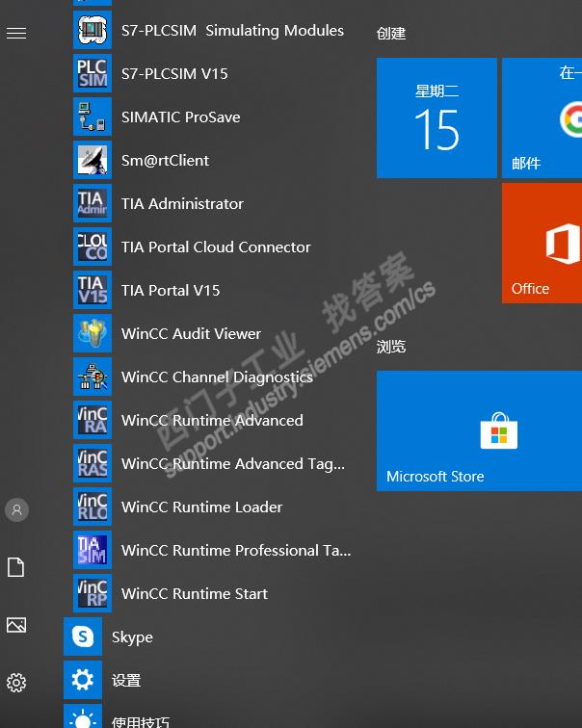
Task: Click the 使用技巧 lightbulb icon
Action: [x=83, y=716]
